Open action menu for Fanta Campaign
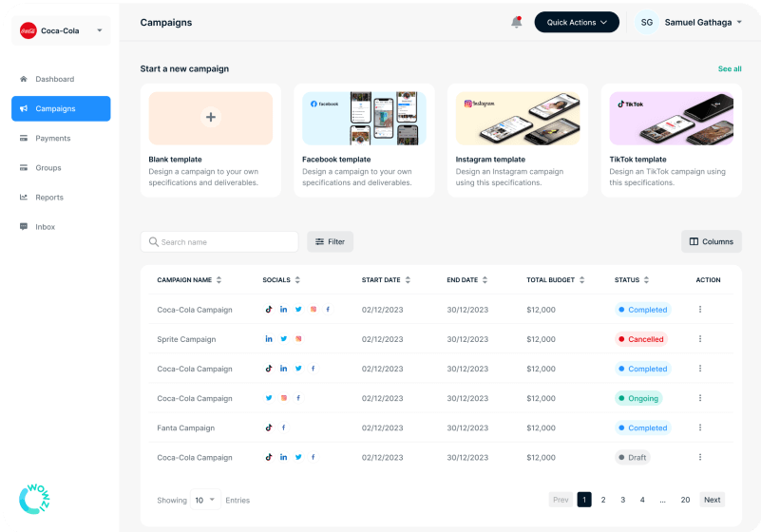 (700, 427)
